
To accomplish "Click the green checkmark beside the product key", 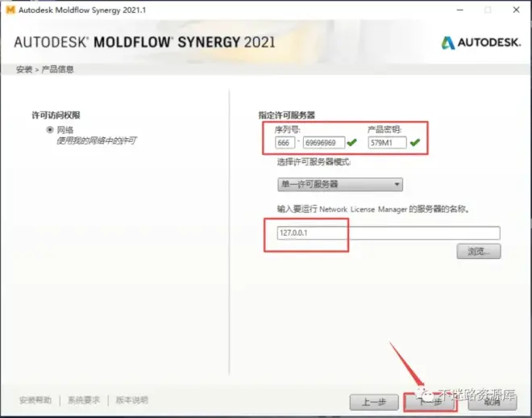I will (x=414, y=143).
